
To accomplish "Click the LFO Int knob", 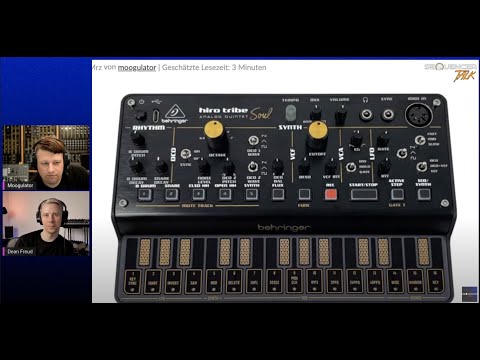I will [384, 166].
